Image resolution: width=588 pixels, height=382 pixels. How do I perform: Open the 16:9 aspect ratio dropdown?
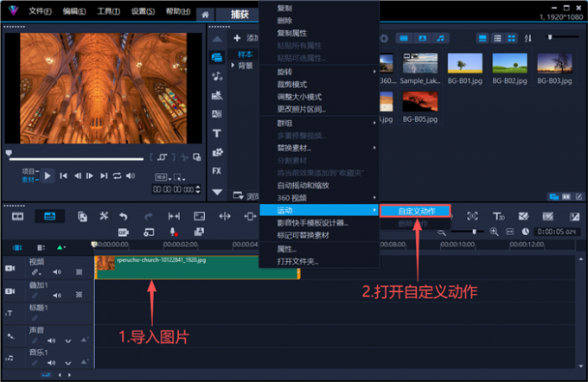(163, 177)
